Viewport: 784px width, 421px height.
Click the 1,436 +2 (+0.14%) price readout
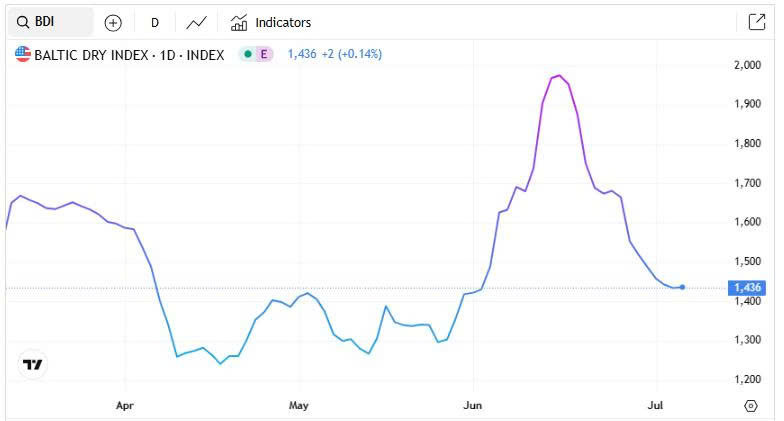click(334, 54)
